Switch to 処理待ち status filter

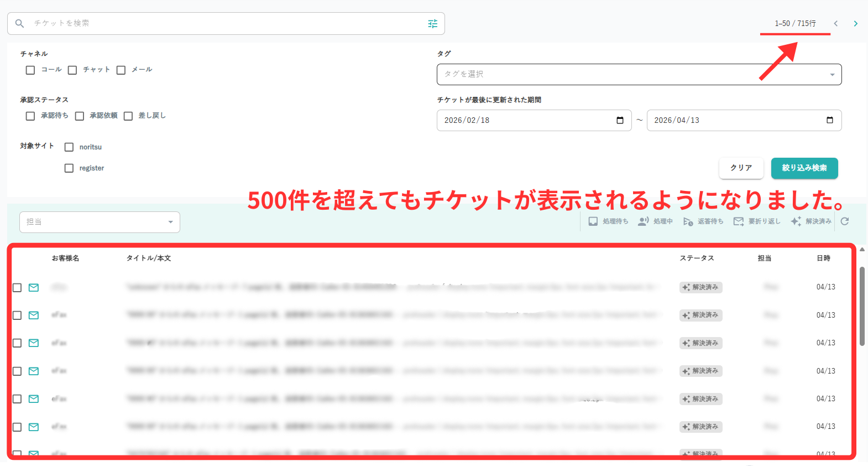(608, 221)
